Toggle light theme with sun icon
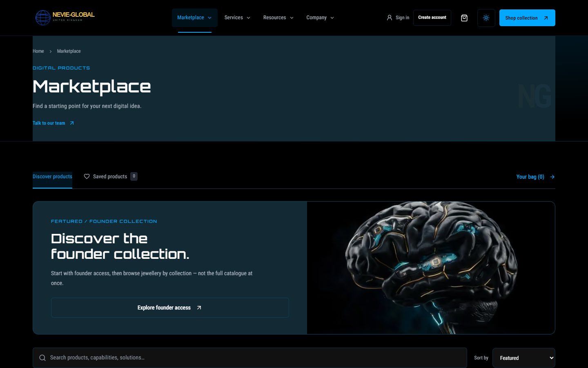Viewport: 588px width, 368px height. pyautogui.click(x=486, y=18)
